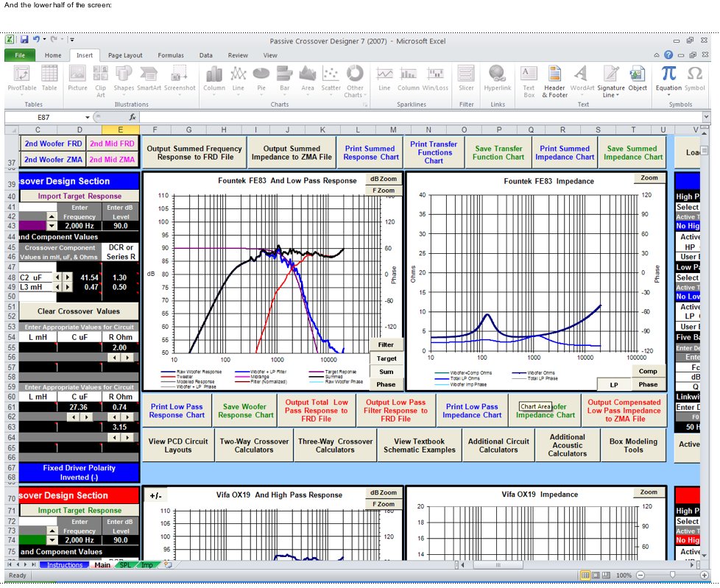
Task: Insert a Scatter chart
Action: 331,80
